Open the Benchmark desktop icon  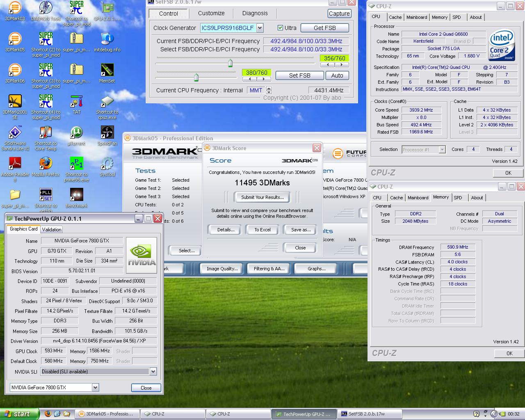[76, 198]
